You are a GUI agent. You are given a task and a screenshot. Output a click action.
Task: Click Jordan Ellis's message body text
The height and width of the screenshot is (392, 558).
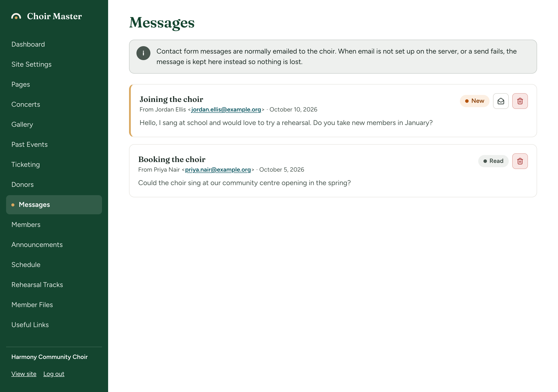click(x=286, y=123)
